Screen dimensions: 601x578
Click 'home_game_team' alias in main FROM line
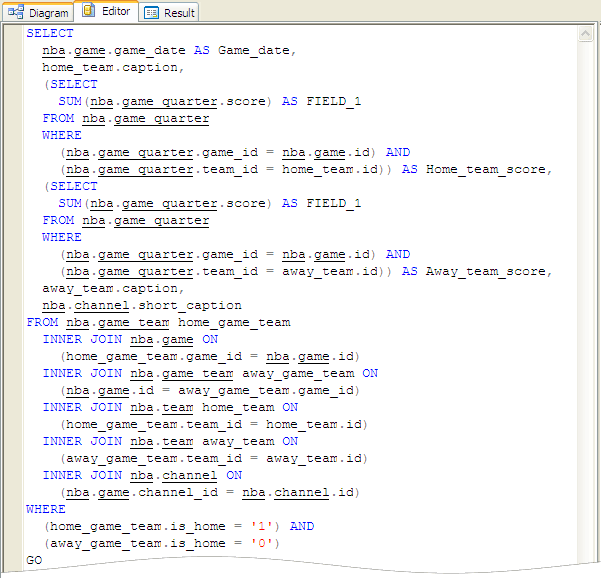point(234,322)
